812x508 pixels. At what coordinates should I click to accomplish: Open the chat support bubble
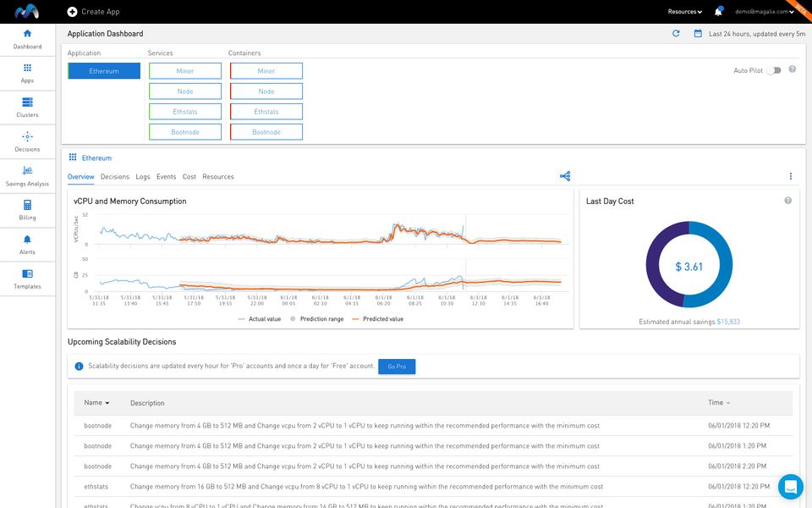tap(790, 487)
